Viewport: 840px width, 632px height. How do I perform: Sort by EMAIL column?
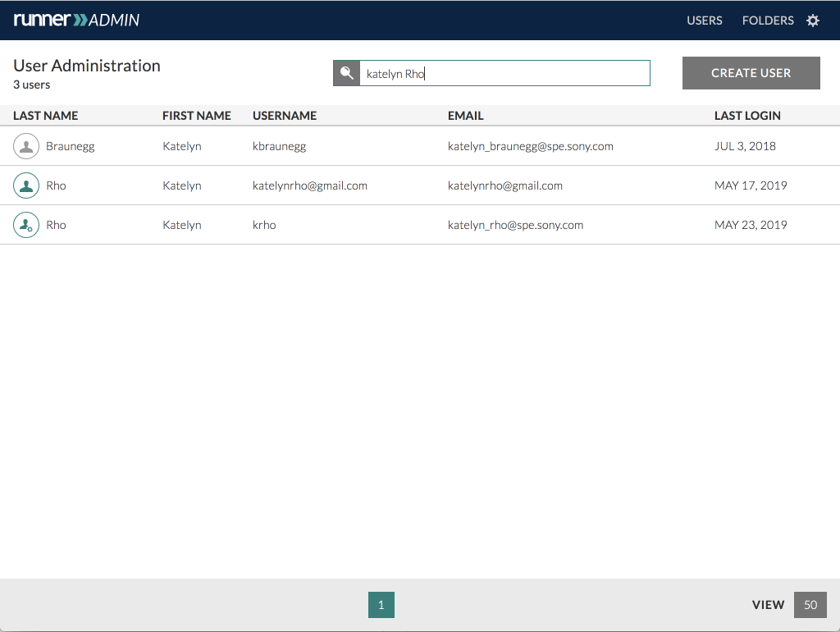pyautogui.click(x=466, y=116)
